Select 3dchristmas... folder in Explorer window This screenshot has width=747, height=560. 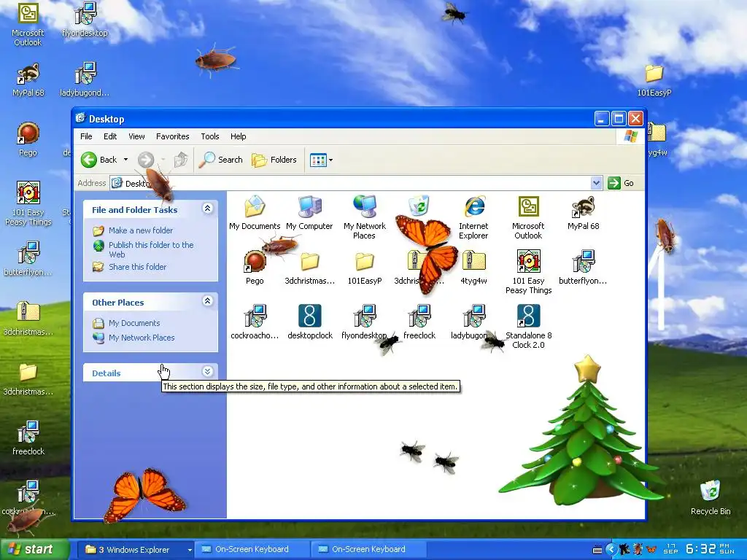[309, 268]
